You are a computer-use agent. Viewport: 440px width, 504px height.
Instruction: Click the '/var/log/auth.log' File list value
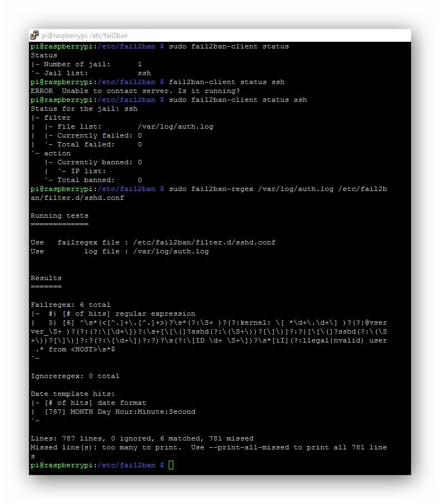[x=175, y=126]
